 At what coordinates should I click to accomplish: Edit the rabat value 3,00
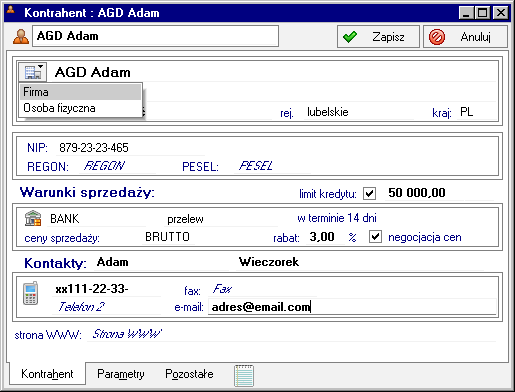[325, 237]
